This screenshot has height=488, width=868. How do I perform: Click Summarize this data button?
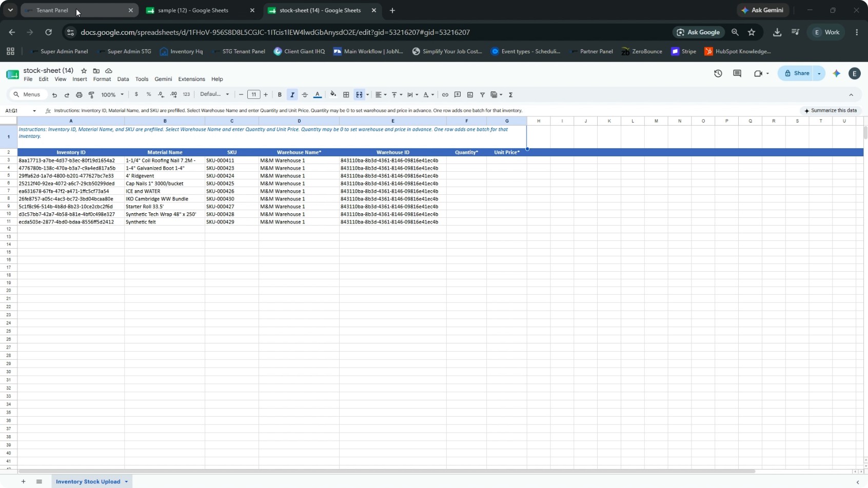pos(831,111)
